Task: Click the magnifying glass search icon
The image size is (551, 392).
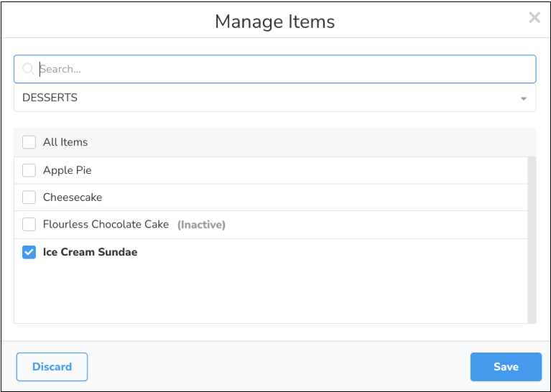Action: point(29,70)
